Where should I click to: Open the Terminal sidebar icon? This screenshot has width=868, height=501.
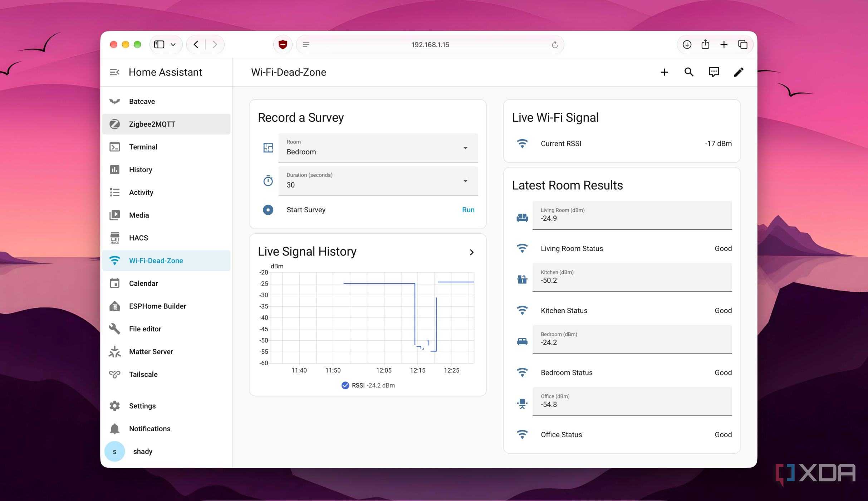114,147
